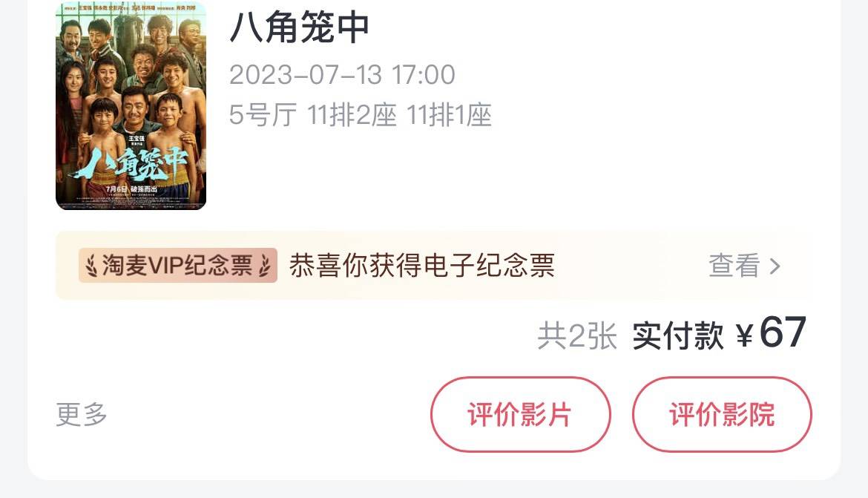Screen dimensions: 868x498
Task: Tap the showtime 2023-07-13 17:00
Action: coord(342,75)
